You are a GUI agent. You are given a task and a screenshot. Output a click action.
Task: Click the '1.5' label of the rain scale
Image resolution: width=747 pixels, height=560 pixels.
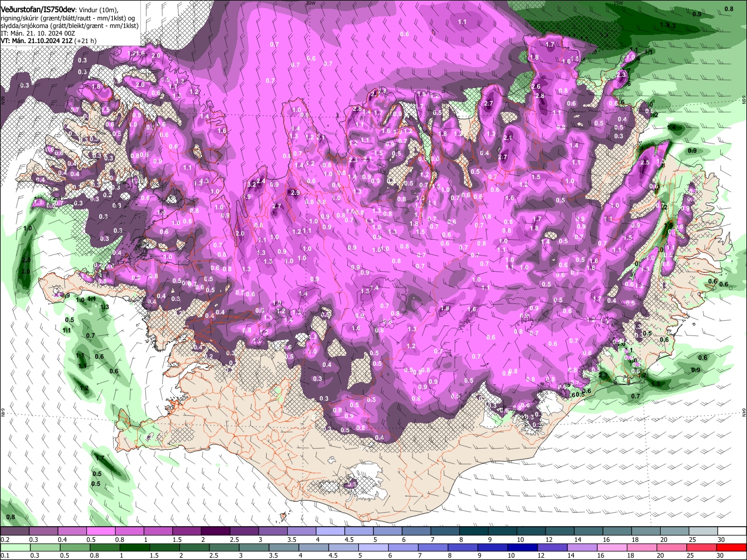pos(154,555)
